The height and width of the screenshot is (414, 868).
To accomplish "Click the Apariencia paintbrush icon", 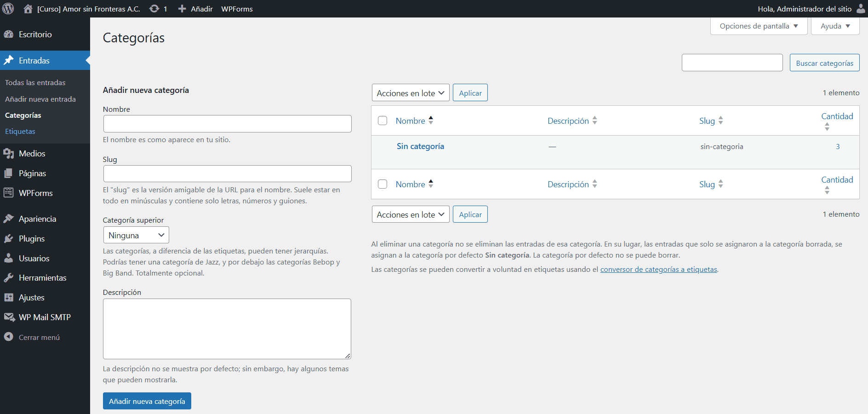I will (9, 219).
